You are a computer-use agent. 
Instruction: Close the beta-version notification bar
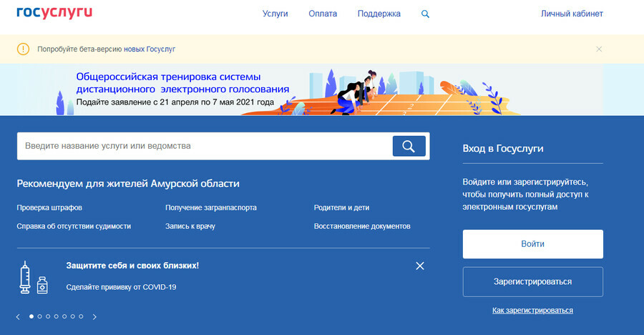pos(599,49)
